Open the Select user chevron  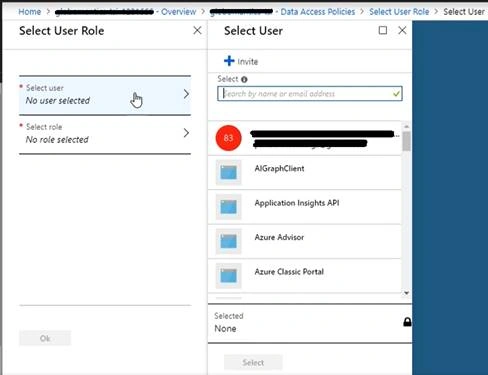click(x=186, y=94)
